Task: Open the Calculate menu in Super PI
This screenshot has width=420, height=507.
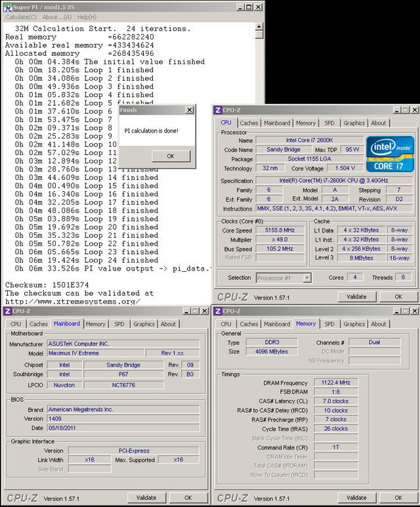Action: point(21,16)
